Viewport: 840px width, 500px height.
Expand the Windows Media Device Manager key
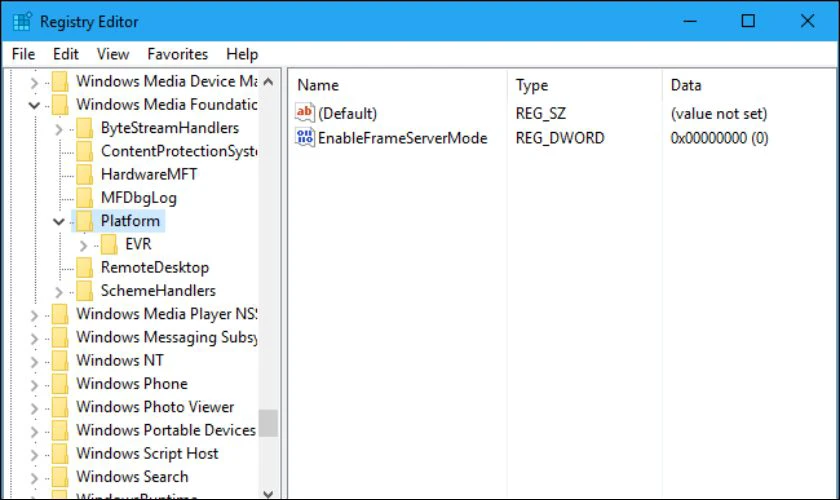click(x=34, y=83)
